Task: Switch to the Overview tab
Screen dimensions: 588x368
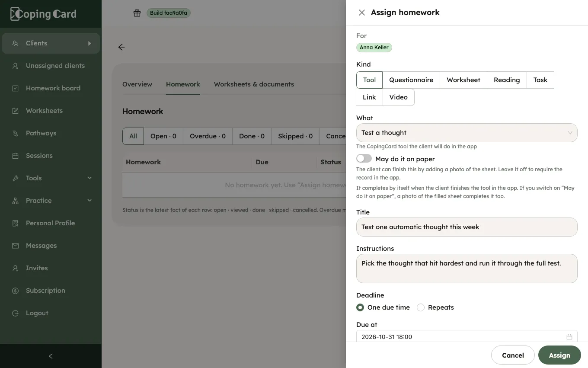Action: [137, 84]
